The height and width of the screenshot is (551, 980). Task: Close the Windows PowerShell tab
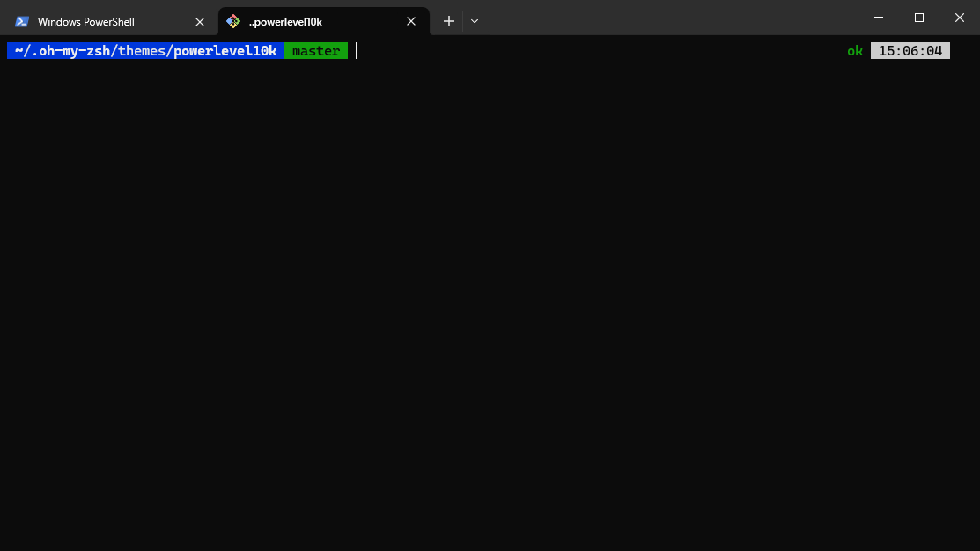tap(200, 21)
